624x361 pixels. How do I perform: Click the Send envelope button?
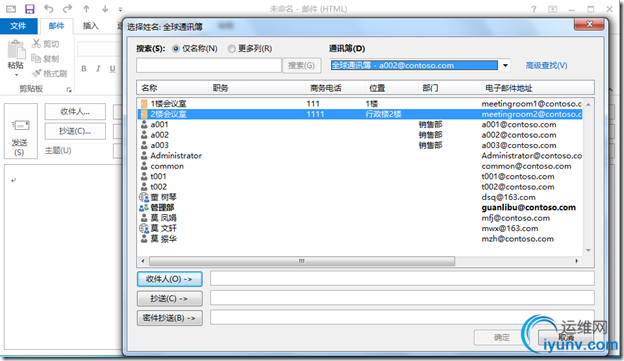tap(21, 131)
